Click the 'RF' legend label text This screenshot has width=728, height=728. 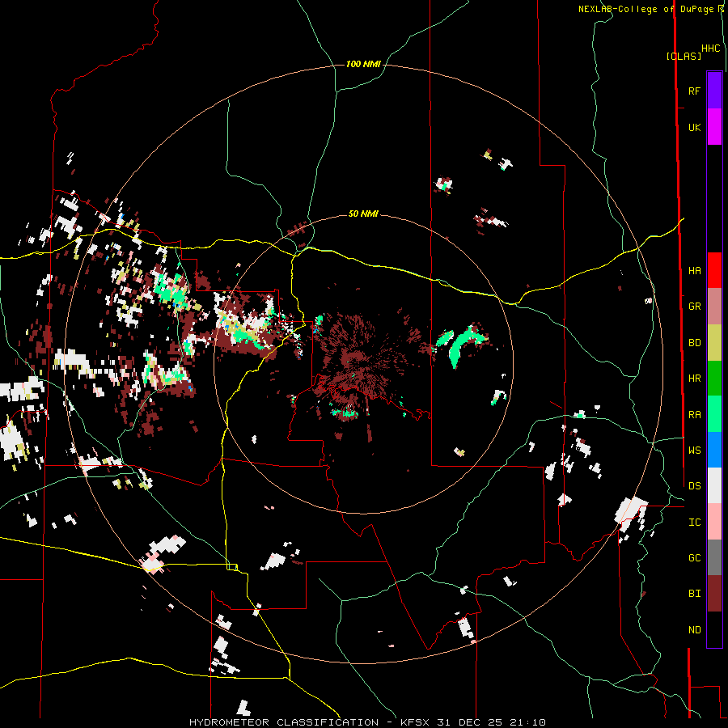pos(694,91)
